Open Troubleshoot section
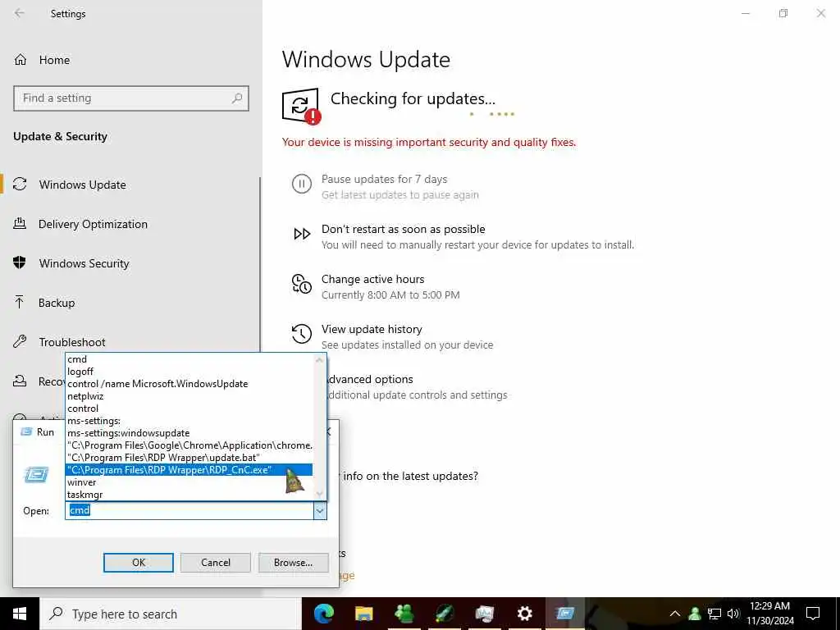Viewport: 840px width, 630px height. (72, 342)
